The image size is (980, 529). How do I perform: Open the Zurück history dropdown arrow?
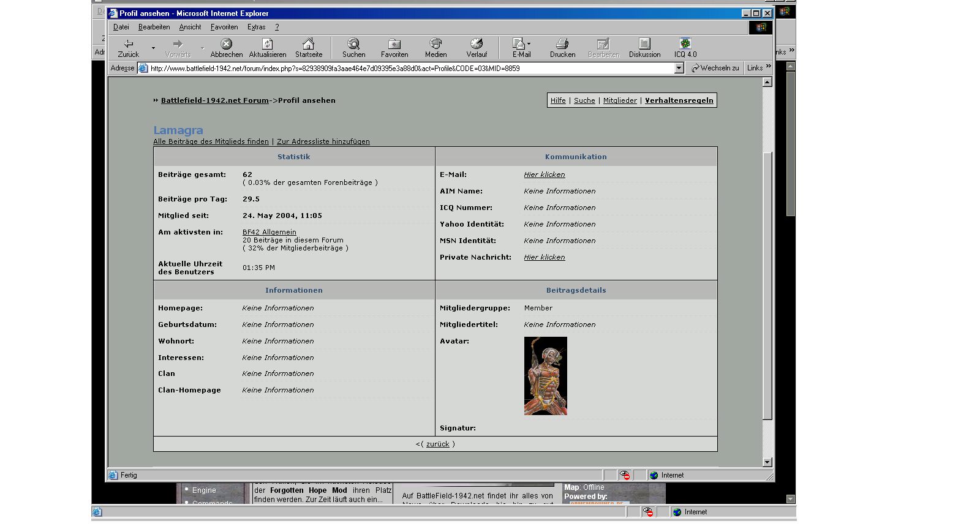[153, 48]
